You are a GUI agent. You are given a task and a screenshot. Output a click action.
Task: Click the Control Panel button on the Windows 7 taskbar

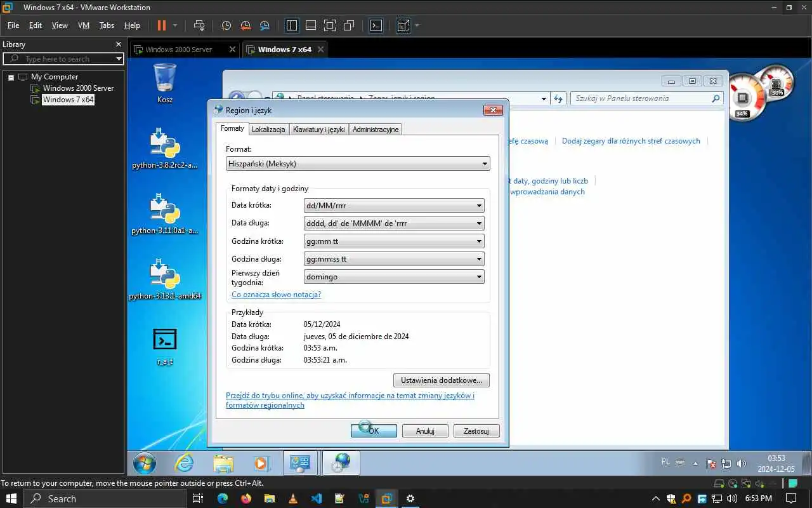click(300, 463)
